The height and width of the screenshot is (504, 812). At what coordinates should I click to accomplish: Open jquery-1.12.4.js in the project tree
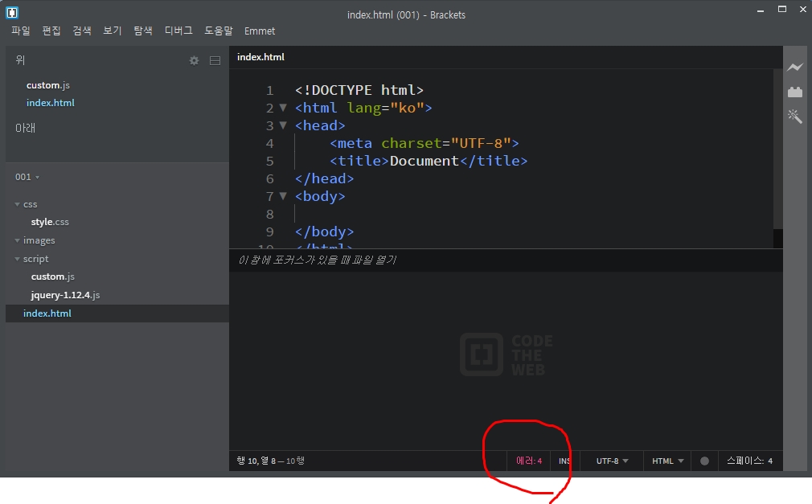pyautogui.click(x=65, y=295)
